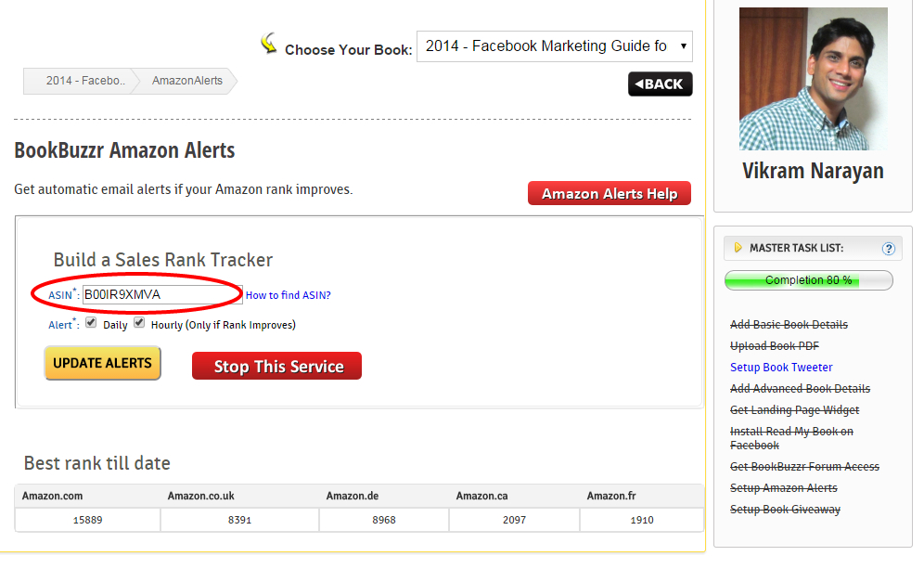This screenshot has height=569, width=924.
Task: Open Amazon Alerts Help
Action: click(610, 193)
